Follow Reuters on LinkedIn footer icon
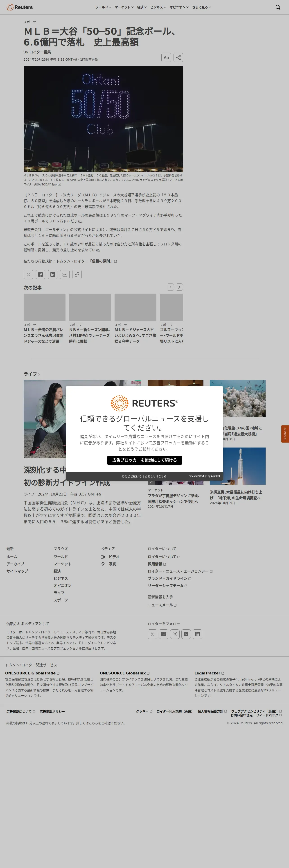The width and height of the screenshot is (289, 868). 197,634
